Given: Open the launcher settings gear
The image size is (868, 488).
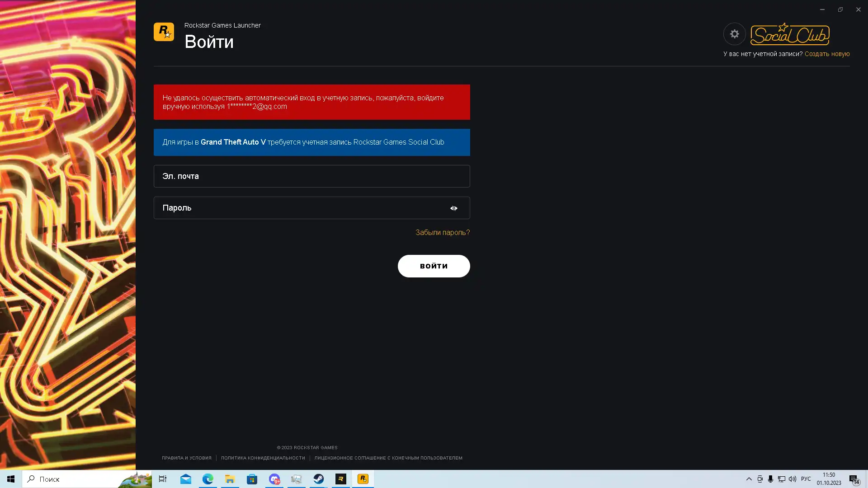Looking at the screenshot, I should (734, 34).
